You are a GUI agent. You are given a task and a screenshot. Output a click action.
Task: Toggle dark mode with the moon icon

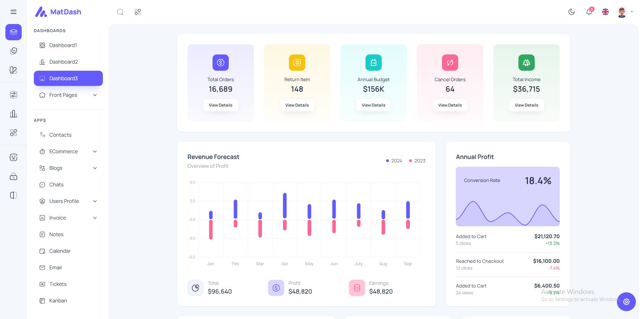point(572,12)
